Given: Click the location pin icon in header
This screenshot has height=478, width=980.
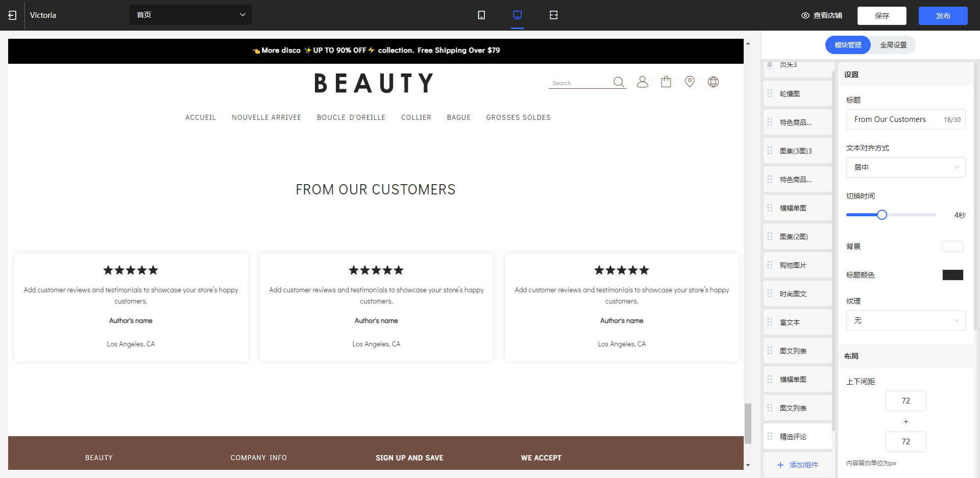Looking at the screenshot, I should click(x=690, y=82).
